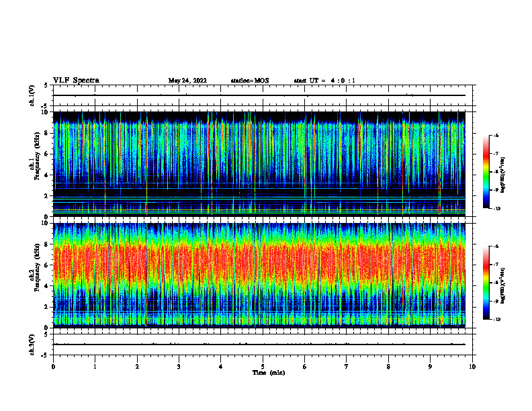The width and height of the screenshot is (532, 411).
Task: Click the ch.1 frequency tick "8"
Action: point(47,133)
